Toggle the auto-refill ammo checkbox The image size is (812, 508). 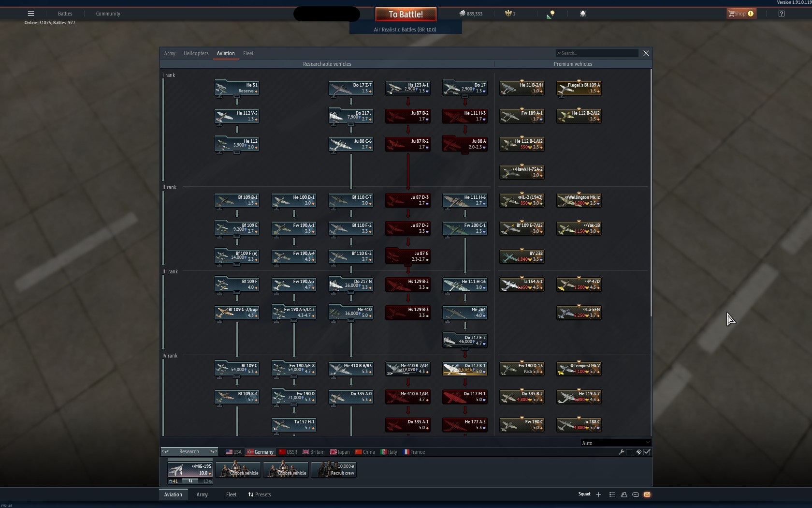click(647, 452)
